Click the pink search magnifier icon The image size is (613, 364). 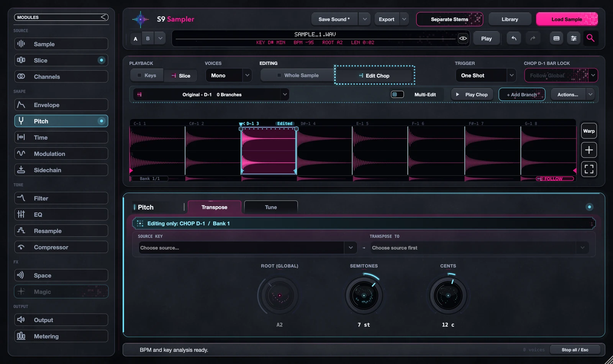590,38
